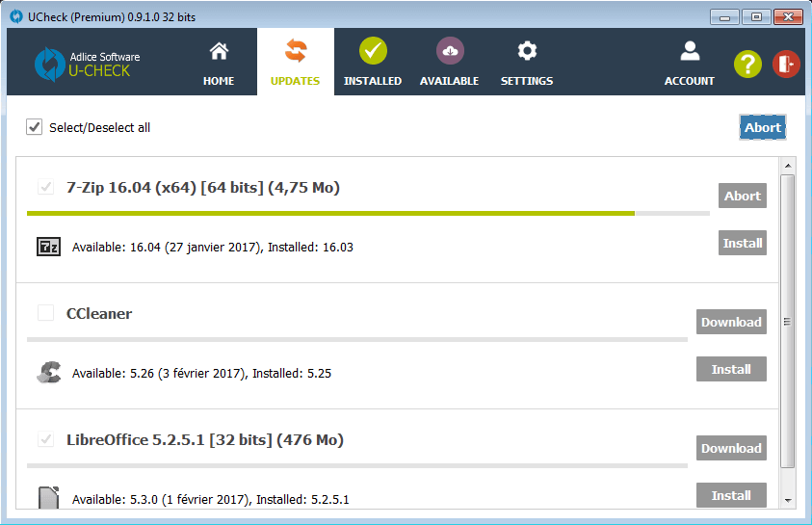Open Settings gear icon

point(527,51)
